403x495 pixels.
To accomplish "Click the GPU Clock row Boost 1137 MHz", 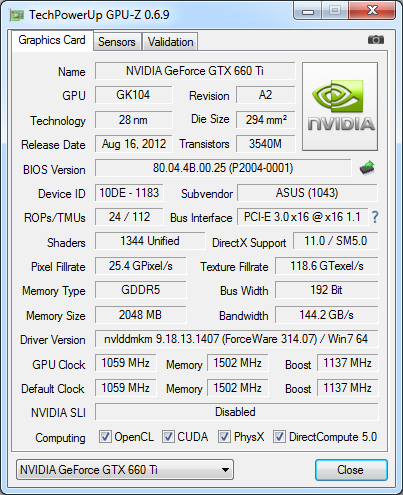I will (x=347, y=363).
